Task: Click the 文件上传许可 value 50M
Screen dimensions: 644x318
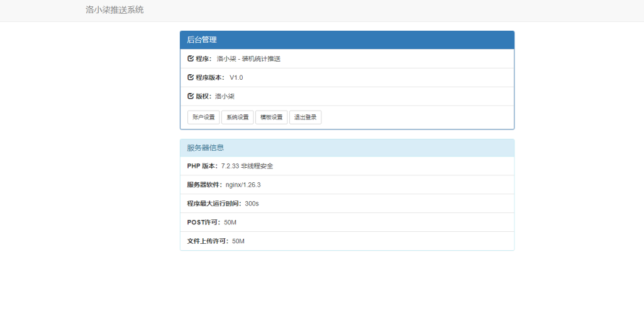Action: [x=238, y=241]
